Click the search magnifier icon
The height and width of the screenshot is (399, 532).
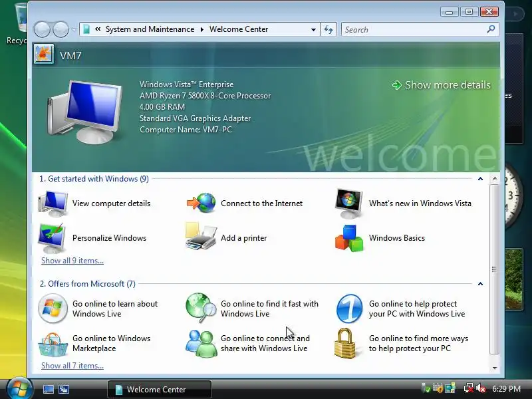pos(491,29)
